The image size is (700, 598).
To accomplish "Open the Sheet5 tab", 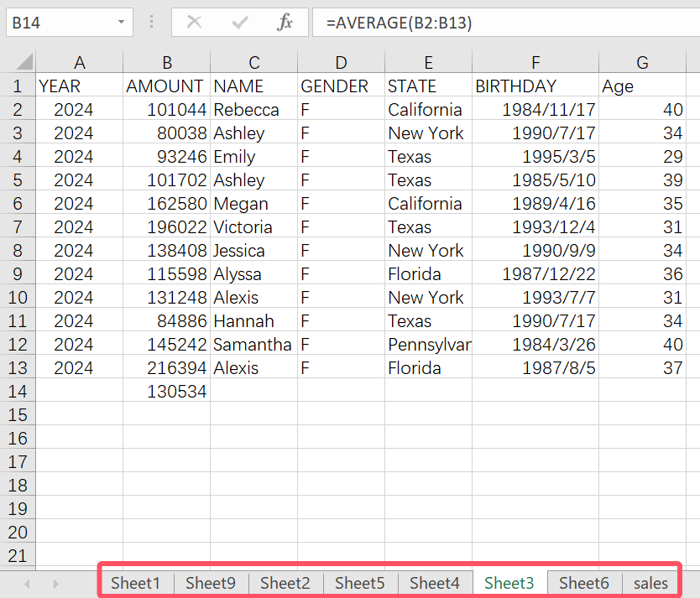I will (360, 584).
